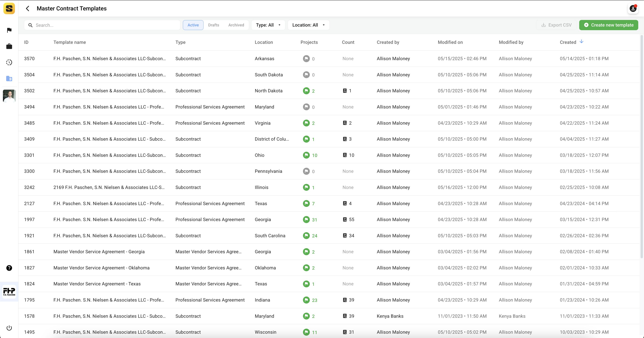Click green projects flag in Indiana row
Image resolution: width=644 pixels, height=338 pixels.
click(306, 300)
